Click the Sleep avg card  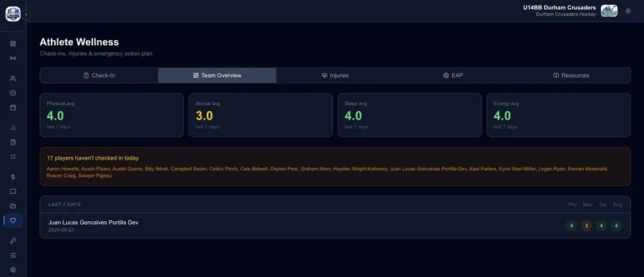[409, 115]
